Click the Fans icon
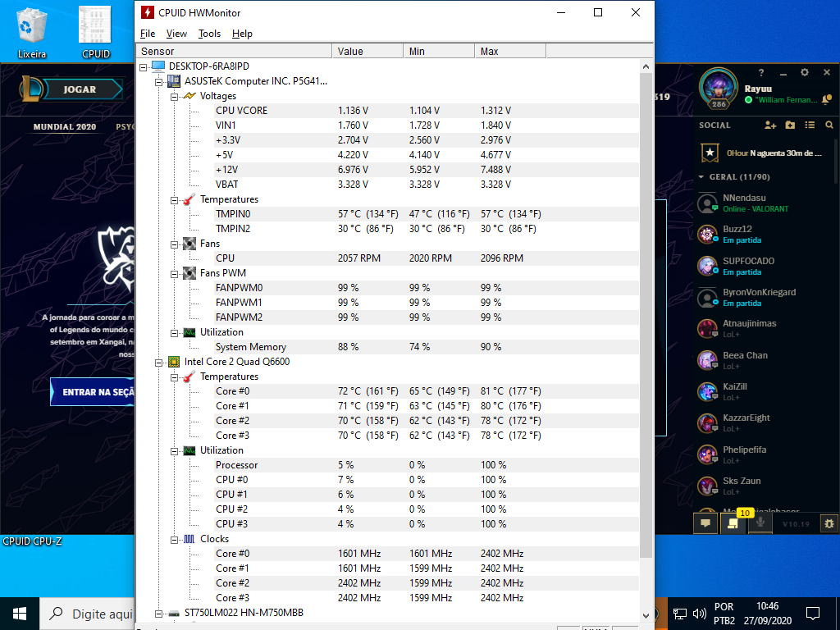 [x=189, y=244]
